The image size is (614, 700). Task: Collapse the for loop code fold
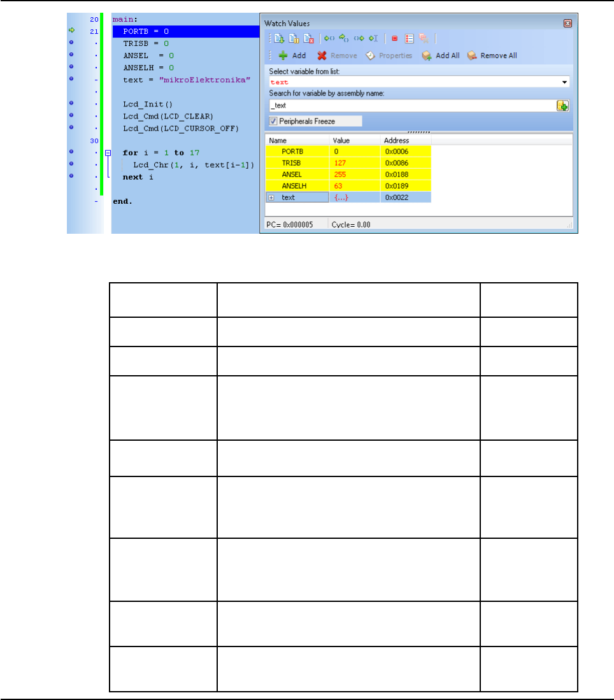108,153
